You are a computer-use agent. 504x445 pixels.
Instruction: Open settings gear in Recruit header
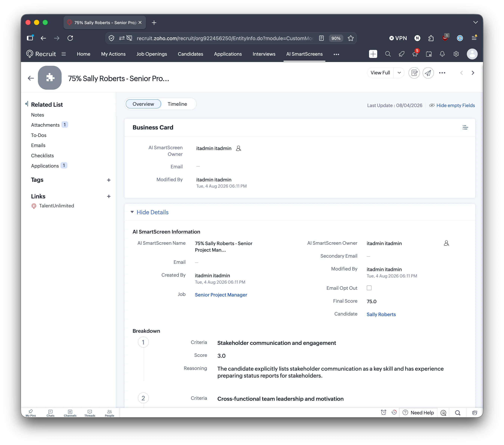456,54
